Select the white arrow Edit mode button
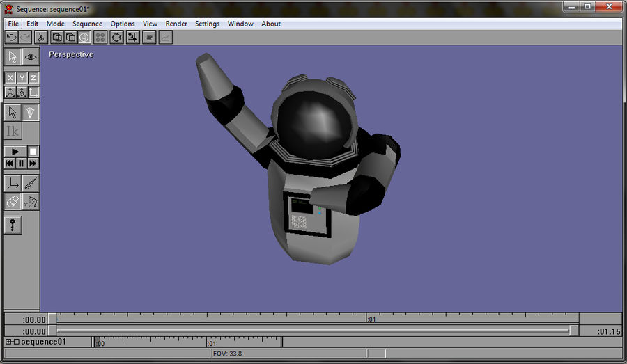 pos(13,57)
